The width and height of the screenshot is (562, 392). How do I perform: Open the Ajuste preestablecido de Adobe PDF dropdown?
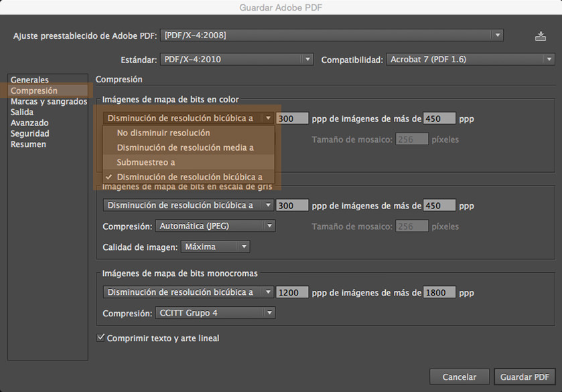pyautogui.click(x=332, y=36)
